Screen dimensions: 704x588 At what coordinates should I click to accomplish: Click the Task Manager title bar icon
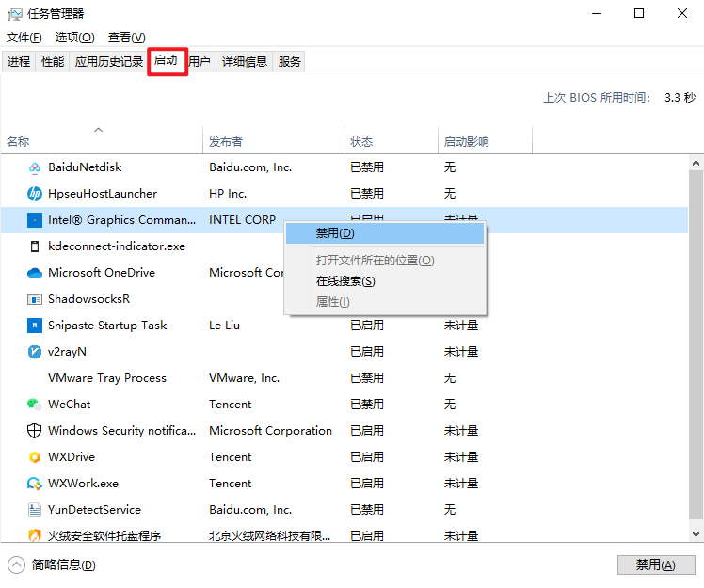click(x=14, y=14)
